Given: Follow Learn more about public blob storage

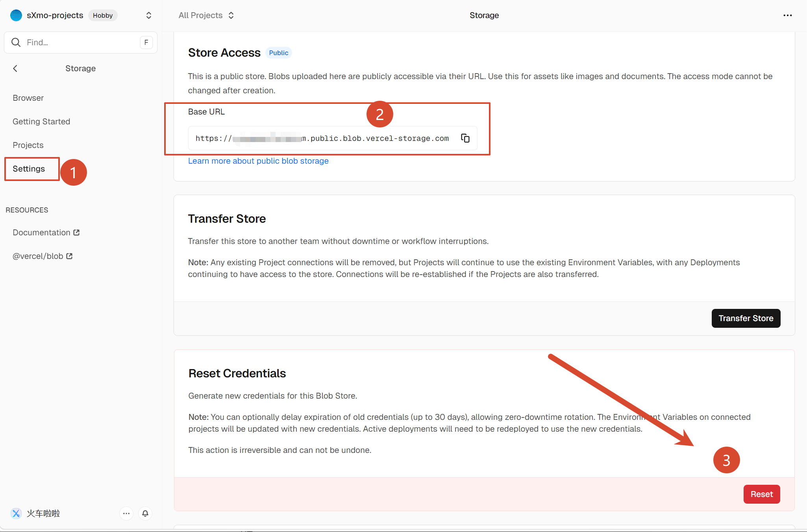Looking at the screenshot, I should [x=258, y=161].
